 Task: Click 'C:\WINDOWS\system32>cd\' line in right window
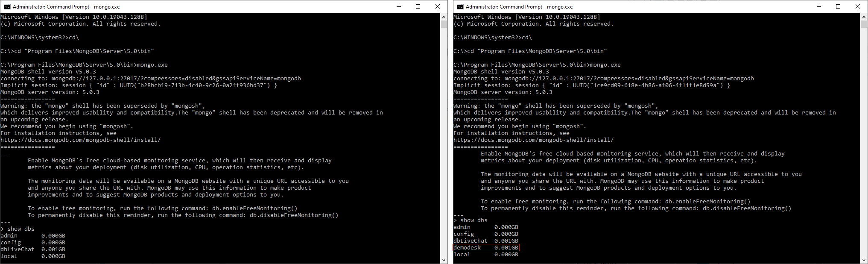point(493,38)
